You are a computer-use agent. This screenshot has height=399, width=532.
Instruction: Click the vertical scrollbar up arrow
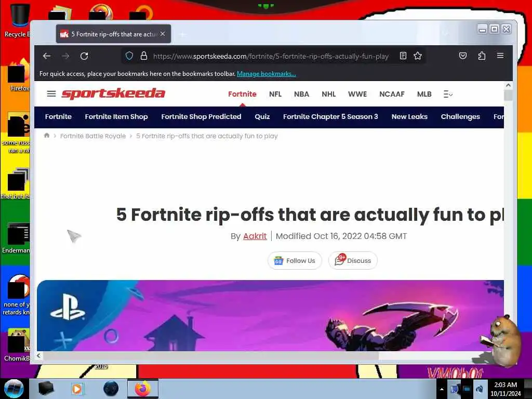point(508,85)
